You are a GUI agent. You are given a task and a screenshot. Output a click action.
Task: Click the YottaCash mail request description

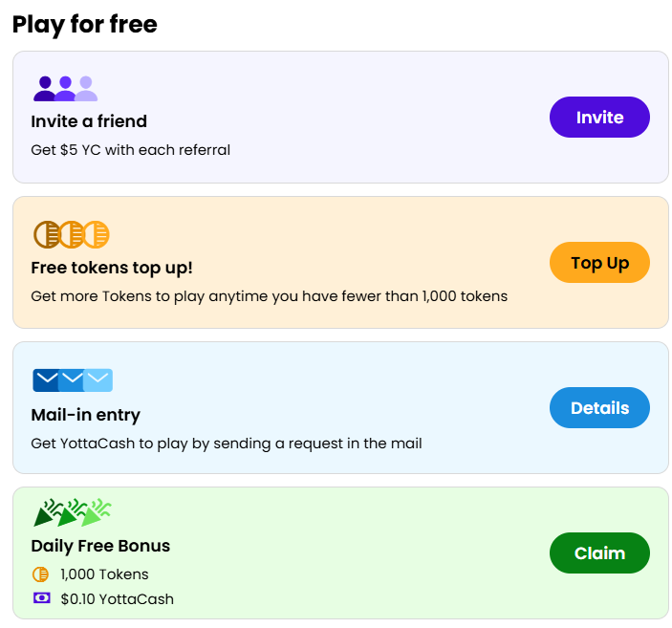[x=227, y=444]
